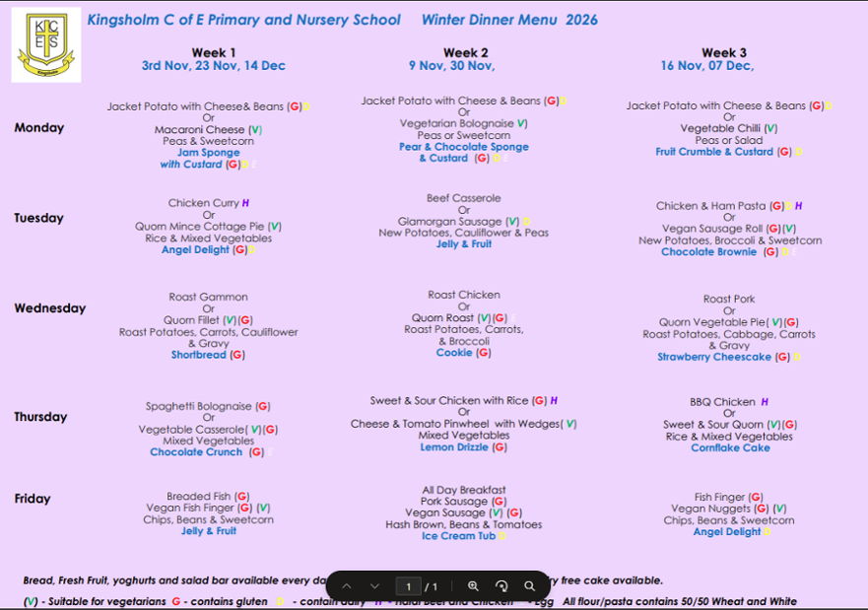Click 'Breaded Fish' menu item
The image size is (868, 610).
click(x=199, y=497)
